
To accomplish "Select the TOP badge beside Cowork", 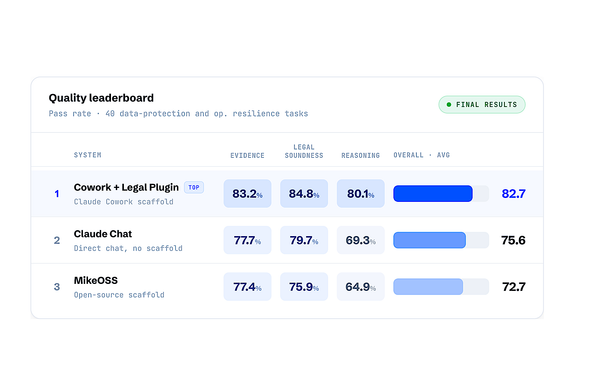I will pos(194,187).
